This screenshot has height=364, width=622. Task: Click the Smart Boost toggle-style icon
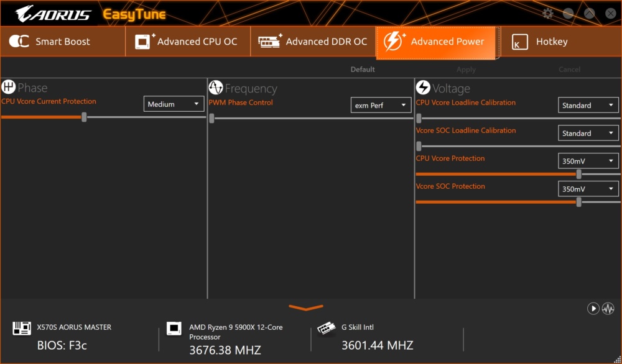[x=19, y=41]
